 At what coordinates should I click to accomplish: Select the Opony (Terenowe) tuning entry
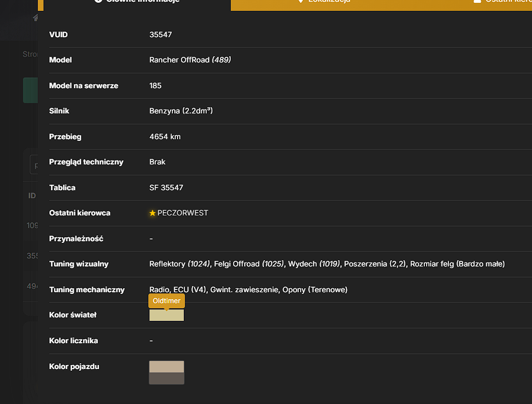[315, 289]
